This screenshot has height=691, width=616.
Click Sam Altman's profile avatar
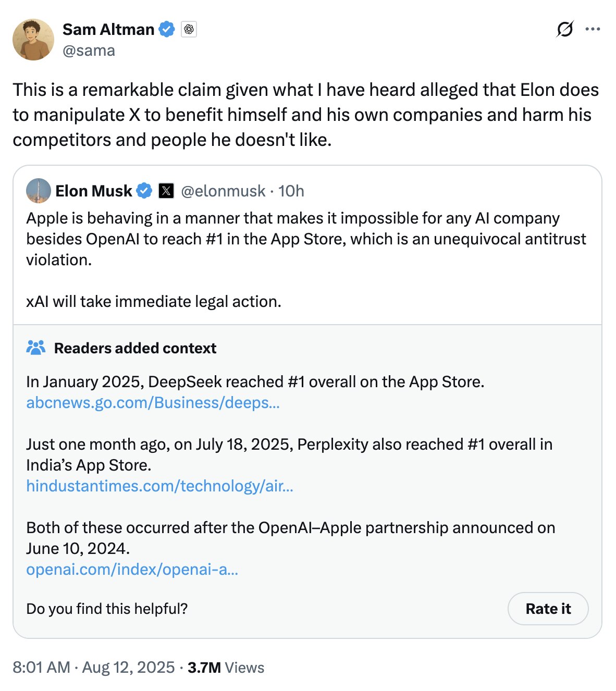coord(33,40)
